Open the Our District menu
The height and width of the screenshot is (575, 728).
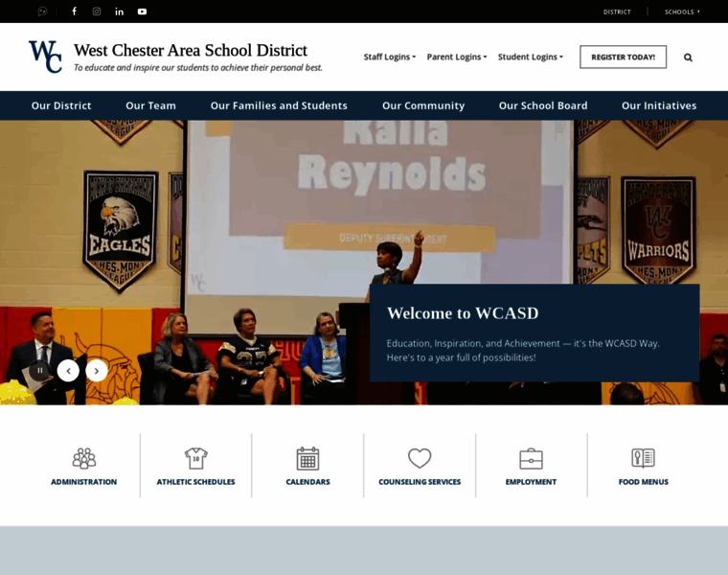(x=61, y=105)
